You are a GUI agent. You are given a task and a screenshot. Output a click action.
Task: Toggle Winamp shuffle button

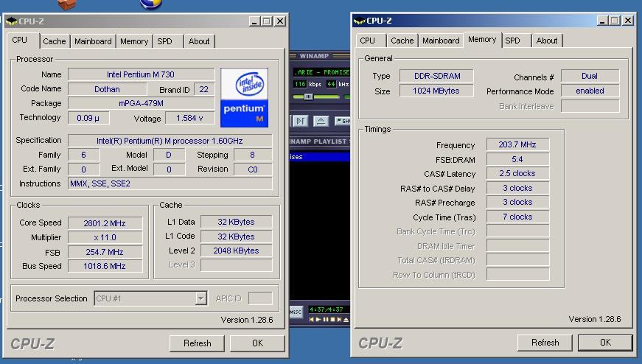click(343, 121)
